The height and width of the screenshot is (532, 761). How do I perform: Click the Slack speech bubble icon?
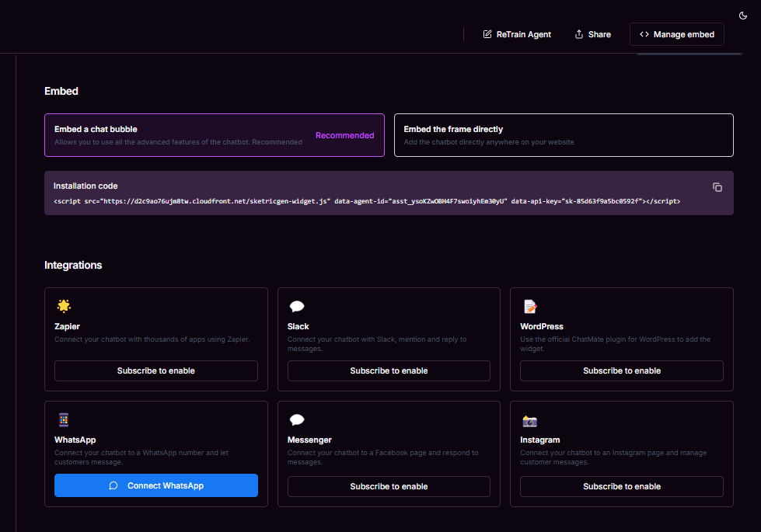296,306
